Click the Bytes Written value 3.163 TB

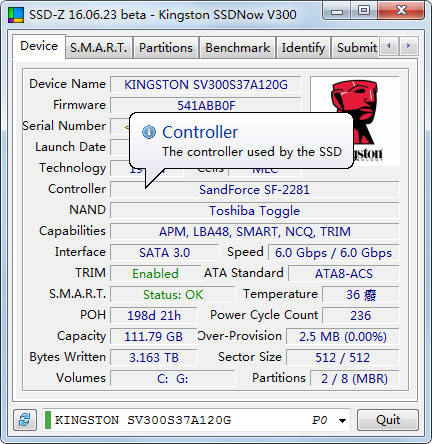[x=154, y=358]
